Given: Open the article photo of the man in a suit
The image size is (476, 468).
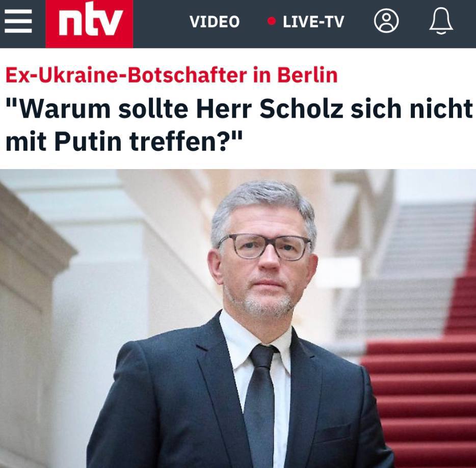Looking at the screenshot, I should click(x=238, y=318).
